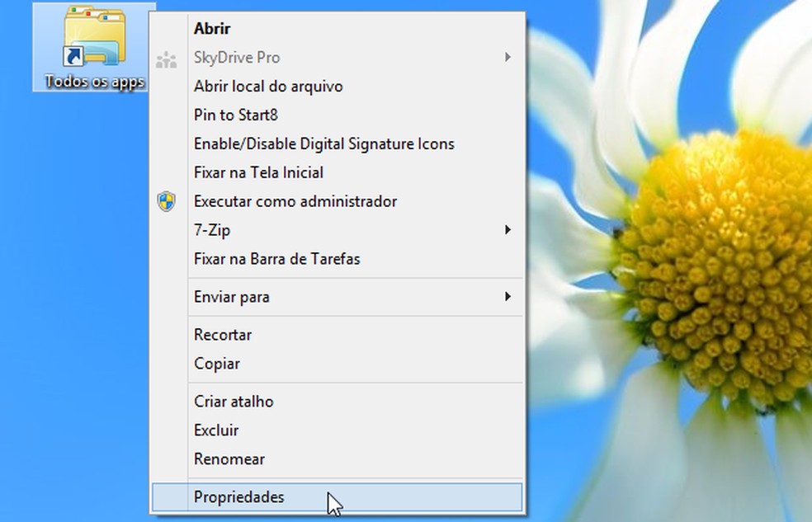The height and width of the screenshot is (522, 812).
Task: Expand the 7-Zip submenu arrow
Action: tap(508, 230)
